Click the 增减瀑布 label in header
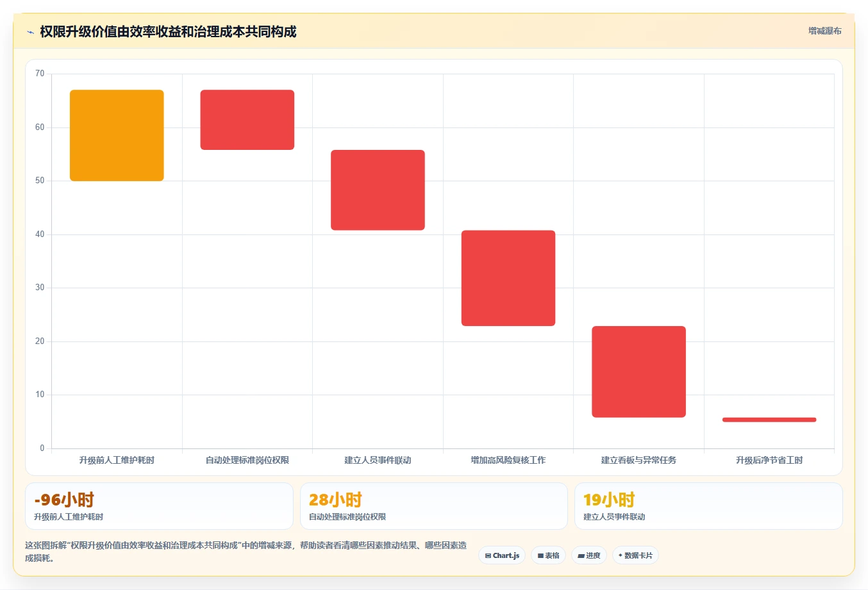Screen dimensions: 868x590 (x=824, y=31)
